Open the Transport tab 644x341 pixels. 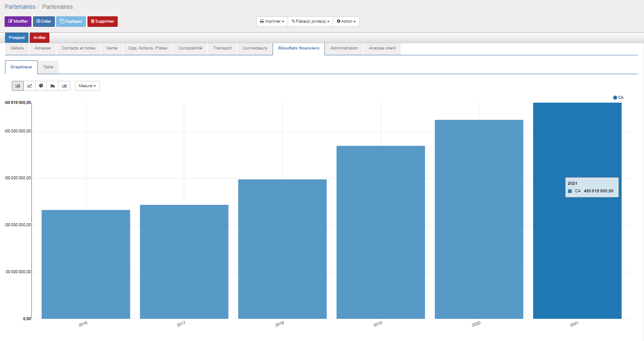click(x=222, y=48)
